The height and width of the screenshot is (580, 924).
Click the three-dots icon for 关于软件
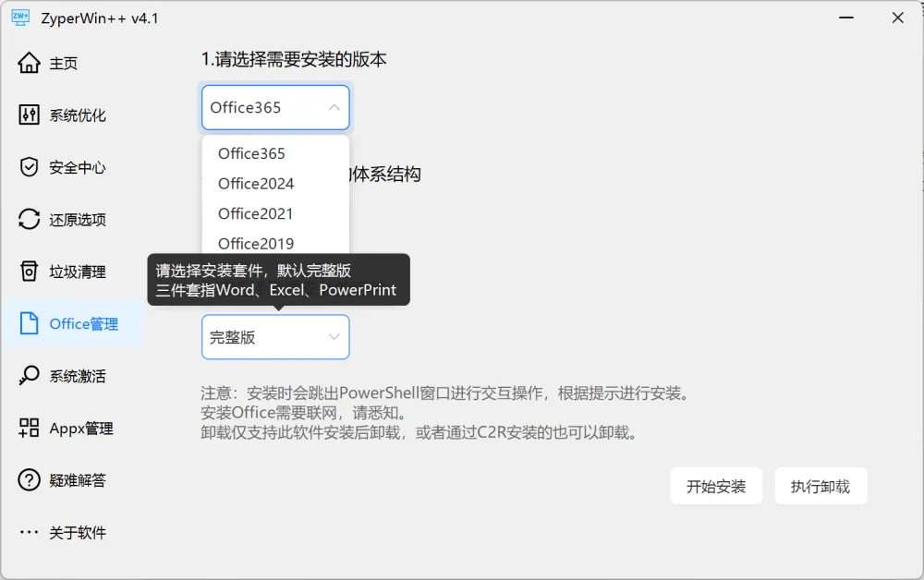[x=29, y=532]
